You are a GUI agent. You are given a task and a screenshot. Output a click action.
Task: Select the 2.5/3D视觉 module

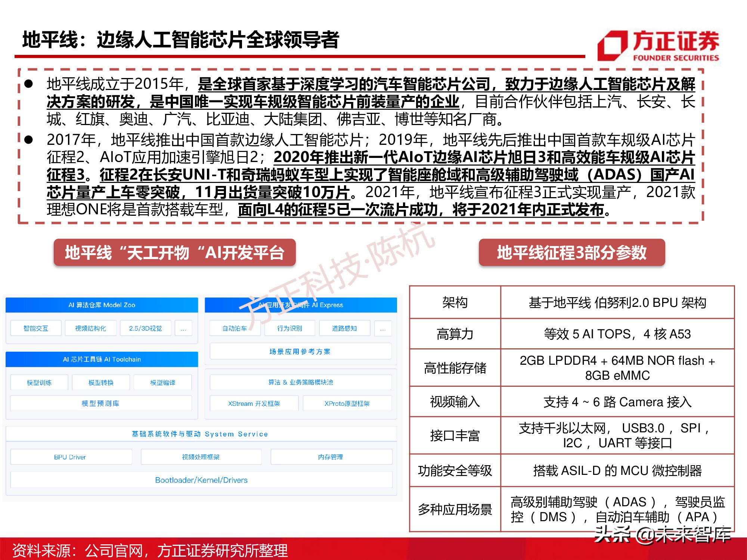click(145, 328)
